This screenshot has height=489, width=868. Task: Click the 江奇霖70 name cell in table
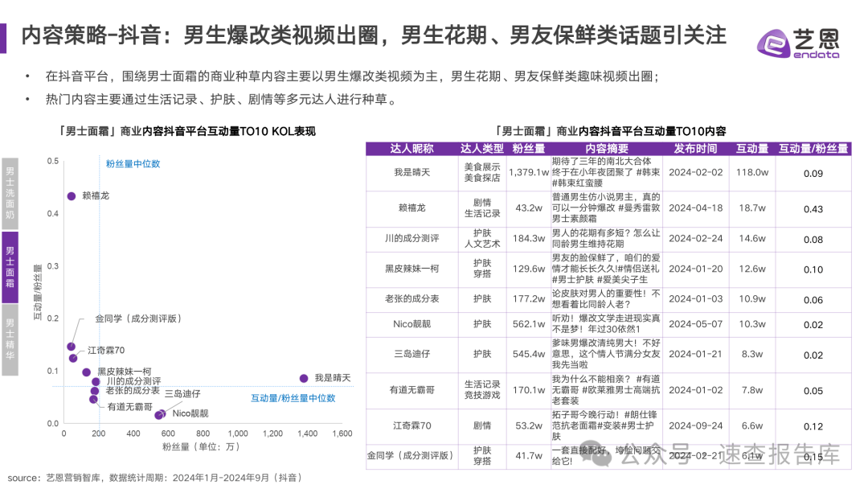[x=411, y=425]
